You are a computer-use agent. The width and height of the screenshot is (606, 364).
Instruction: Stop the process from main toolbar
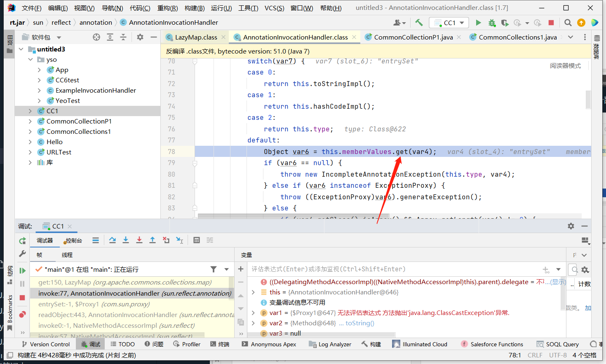click(551, 23)
